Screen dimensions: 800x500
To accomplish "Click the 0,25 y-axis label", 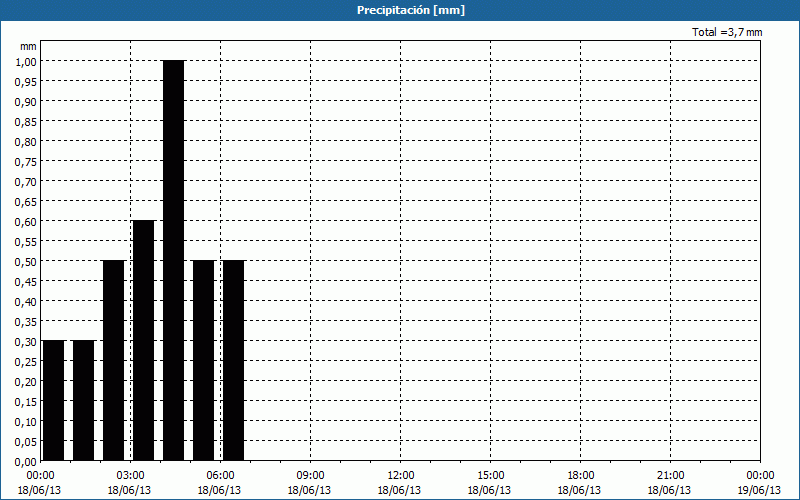I will [x=26, y=361].
